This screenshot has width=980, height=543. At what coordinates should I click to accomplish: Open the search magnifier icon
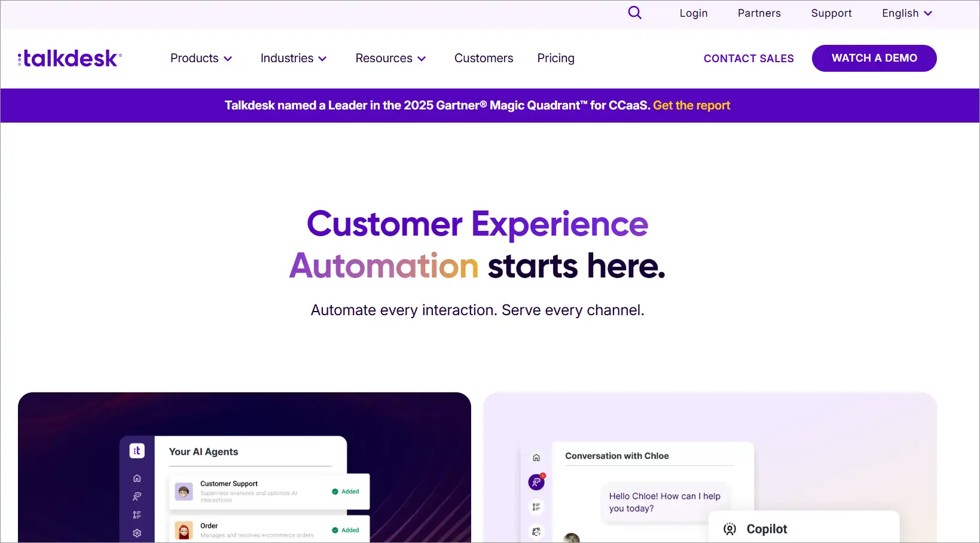pyautogui.click(x=634, y=13)
